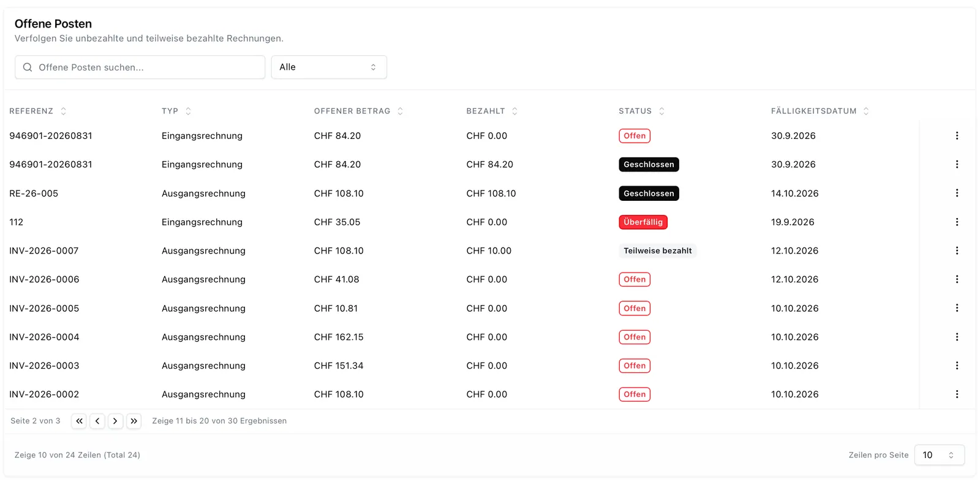Open the Zeilen pro Seite dropdown
The width and height of the screenshot is (980, 485).
coord(940,455)
